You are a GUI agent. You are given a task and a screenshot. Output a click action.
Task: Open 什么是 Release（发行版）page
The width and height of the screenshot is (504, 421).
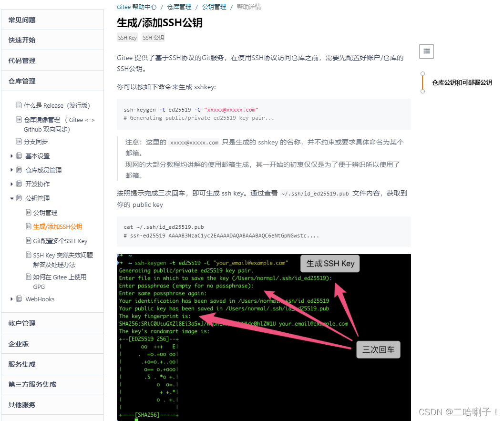pos(57,105)
